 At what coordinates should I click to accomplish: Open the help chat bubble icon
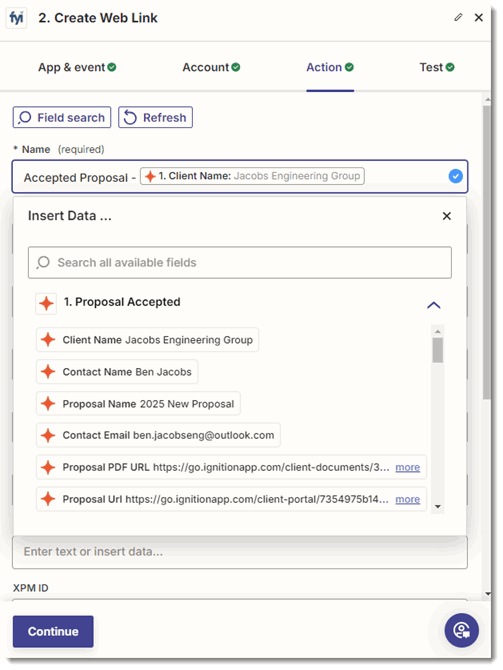click(x=462, y=630)
